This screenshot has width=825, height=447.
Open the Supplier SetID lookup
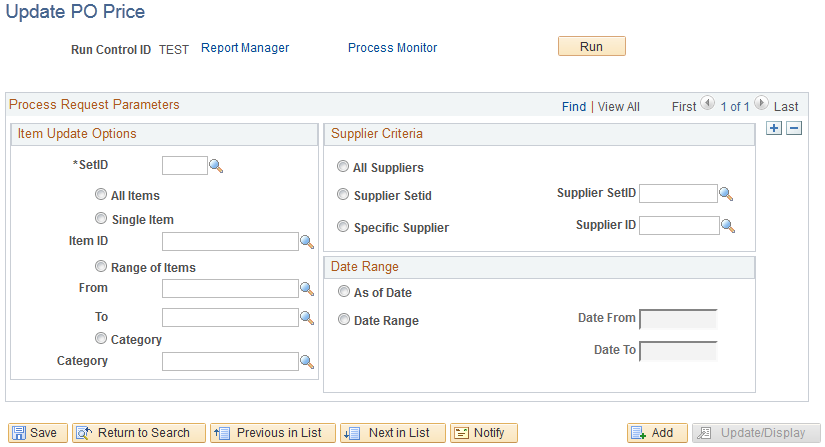coord(727,194)
